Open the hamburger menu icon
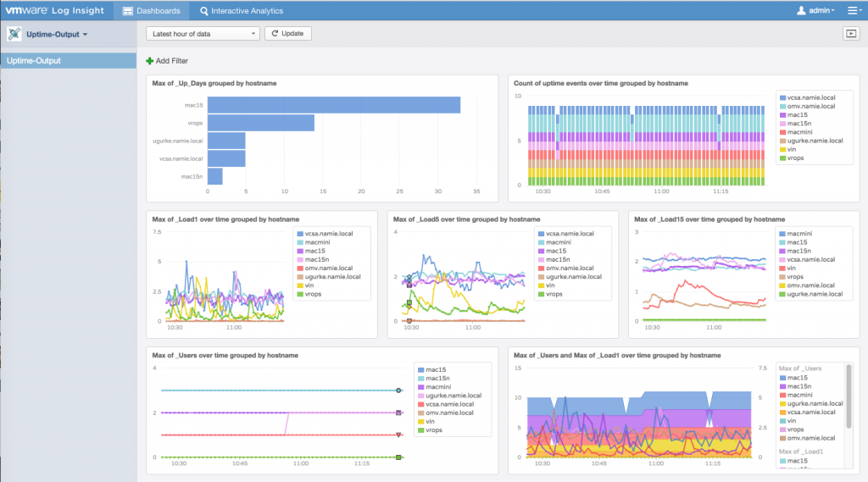The width and height of the screenshot is (868, 482). pyautogui.click(x=853, y=11)
